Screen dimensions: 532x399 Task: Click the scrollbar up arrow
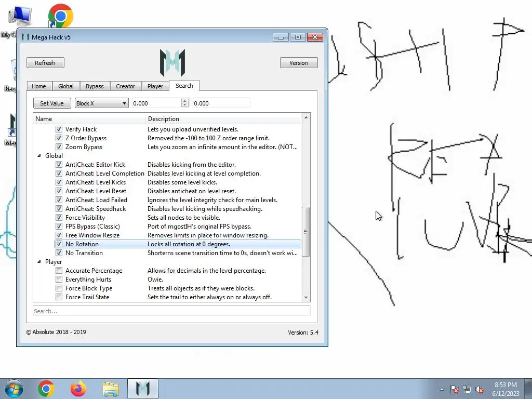click(x=305, y=117)
